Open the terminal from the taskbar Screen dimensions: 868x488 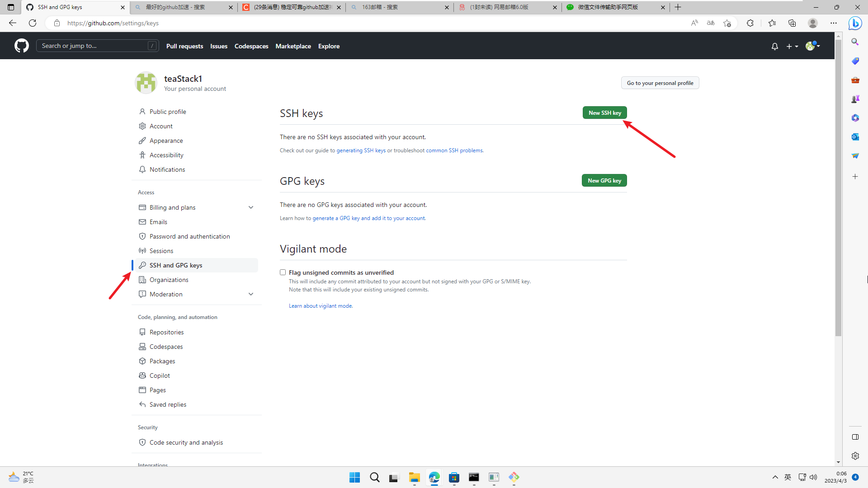tap(474, 477)
